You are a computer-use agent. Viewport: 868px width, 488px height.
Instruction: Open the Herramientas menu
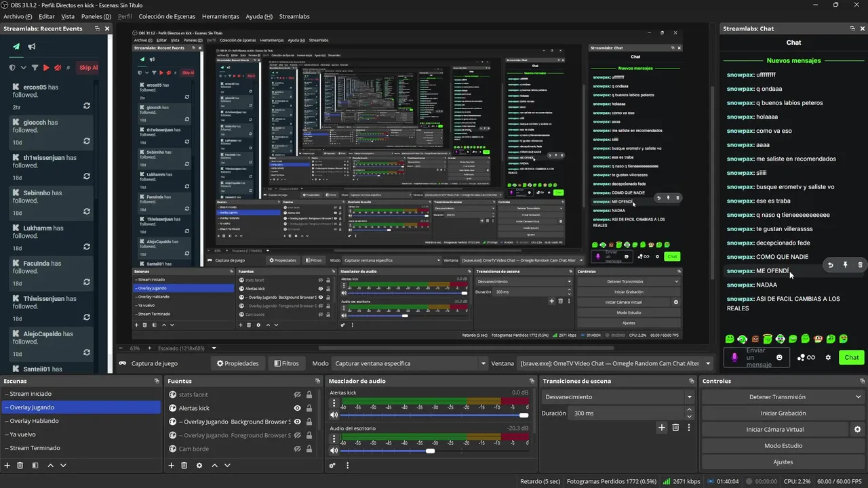coord(220,16)
